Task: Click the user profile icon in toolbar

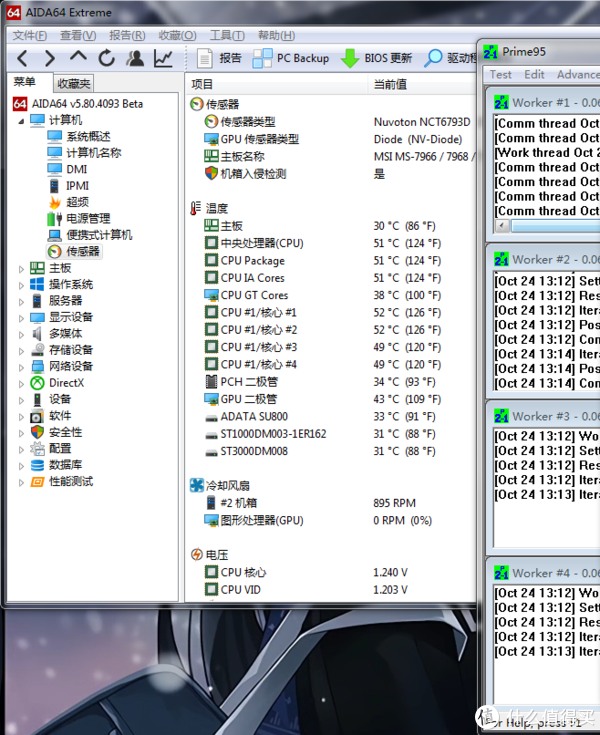Action: [134, 58]
